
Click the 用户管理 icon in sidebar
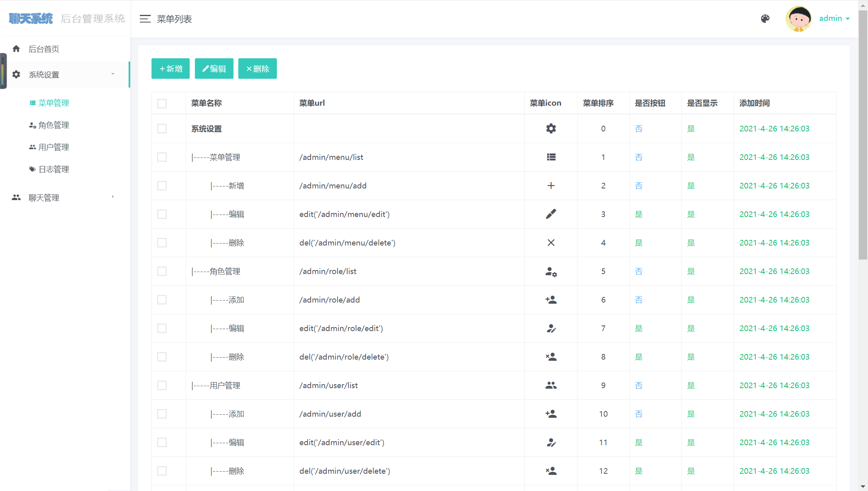pyautogui.click(x=33, y=147)
